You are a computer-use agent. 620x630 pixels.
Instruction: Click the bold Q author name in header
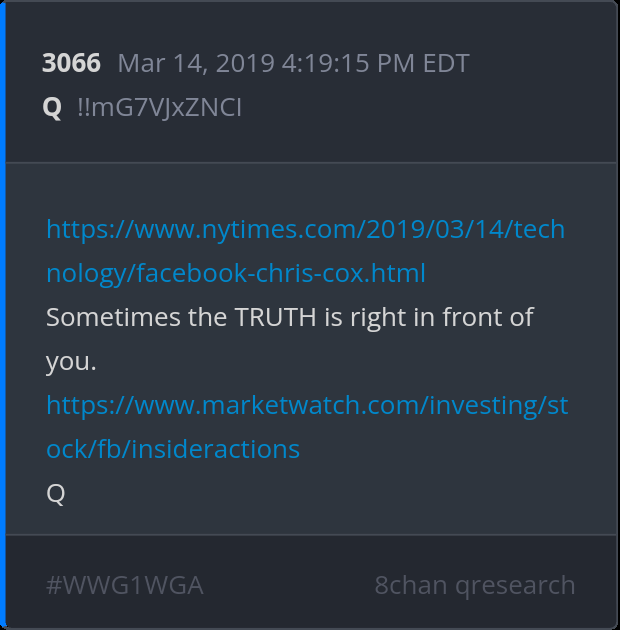(x=52, y=107)
